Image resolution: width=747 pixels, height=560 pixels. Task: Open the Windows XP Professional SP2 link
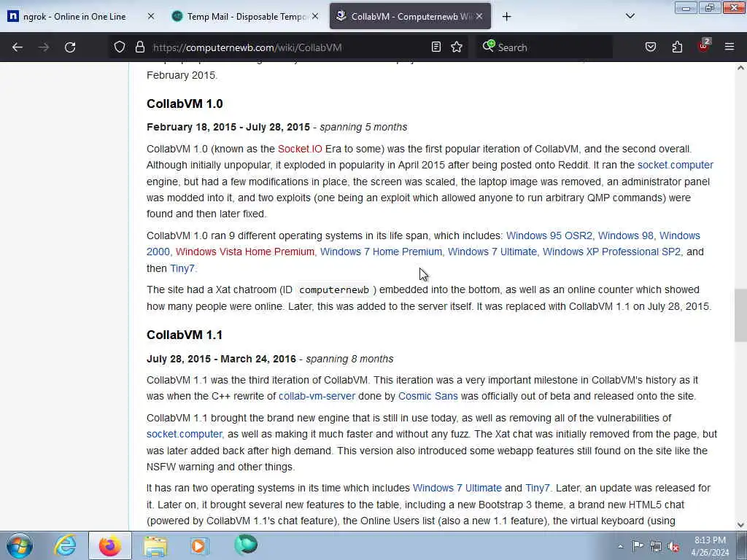612,252
